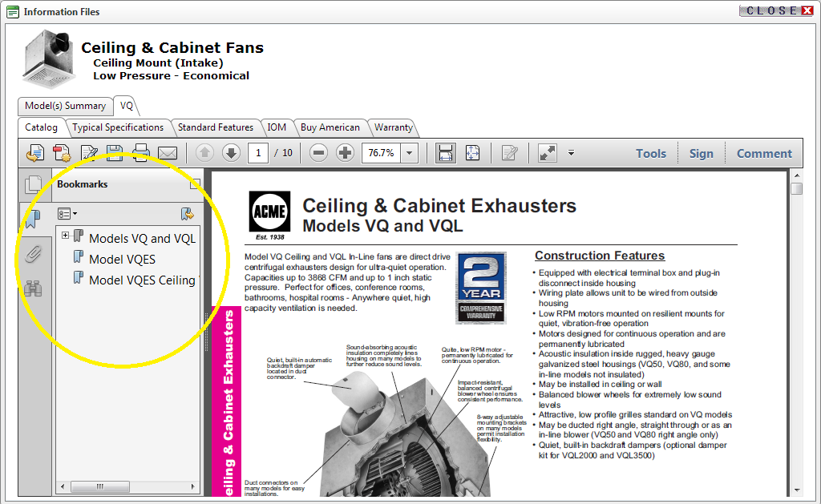
Task: Click the Construction Features heading
Action: 600,256
